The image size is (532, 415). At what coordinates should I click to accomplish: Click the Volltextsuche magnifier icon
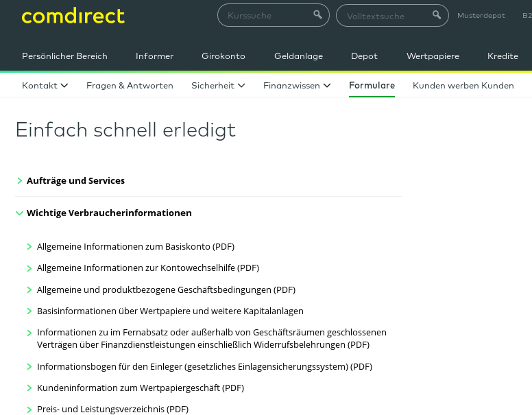point(437,15)
